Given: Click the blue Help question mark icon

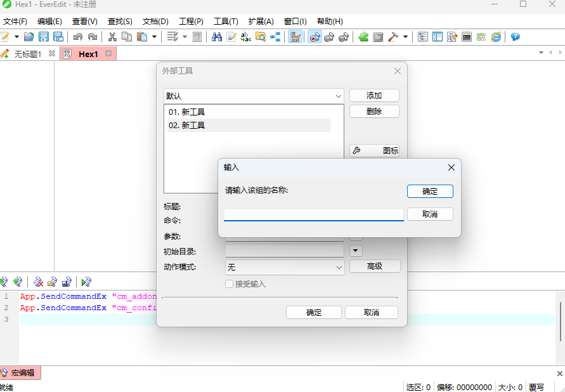Looking at the screenshot, I should 515,37.
